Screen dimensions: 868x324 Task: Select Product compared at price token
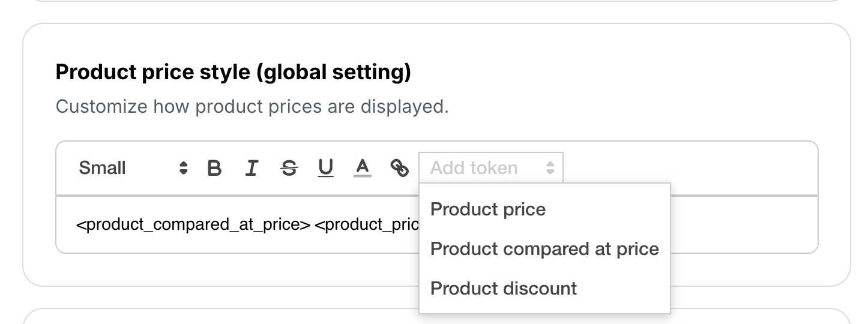(x=544, y=249)
